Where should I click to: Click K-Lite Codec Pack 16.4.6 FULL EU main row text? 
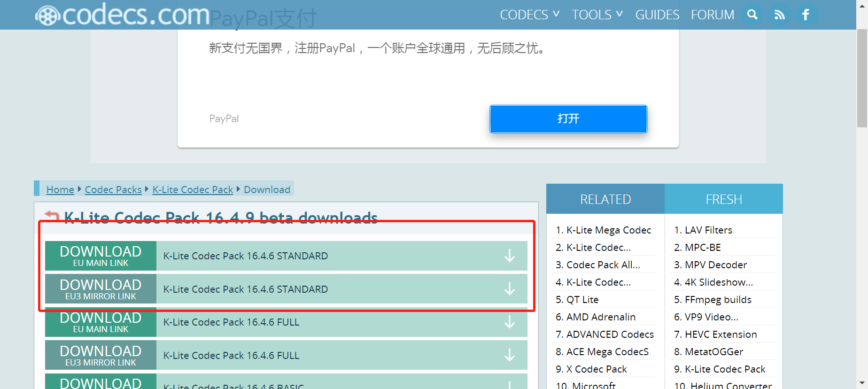[x=231, y=322]
